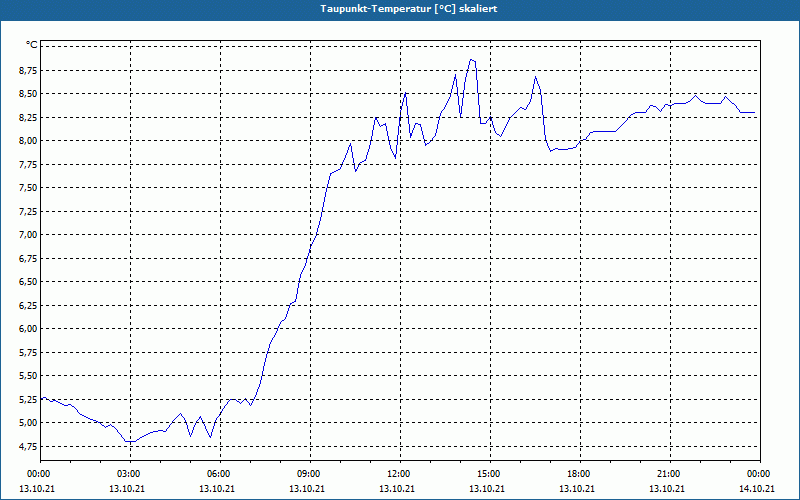Image resolution: width=800 pixels, height=500 pixels.
Task: Select the 8,50 y-axis value
Action: point(28,94)
